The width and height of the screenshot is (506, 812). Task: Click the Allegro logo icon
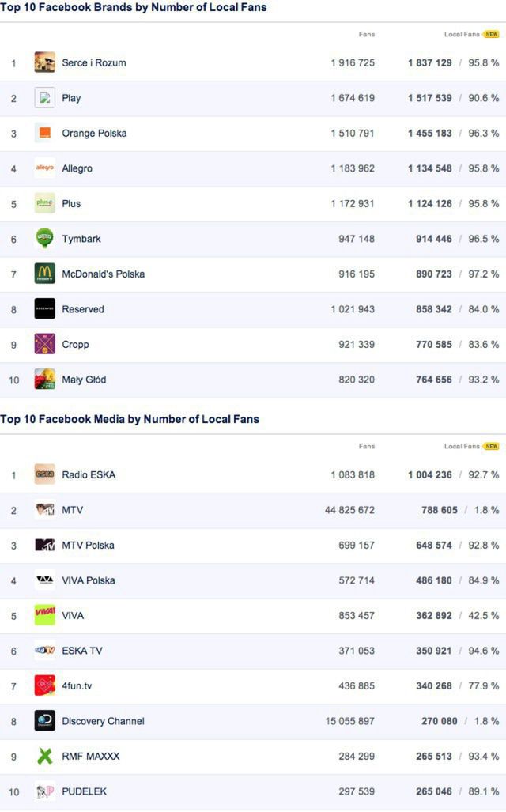[x=45, y=168]
